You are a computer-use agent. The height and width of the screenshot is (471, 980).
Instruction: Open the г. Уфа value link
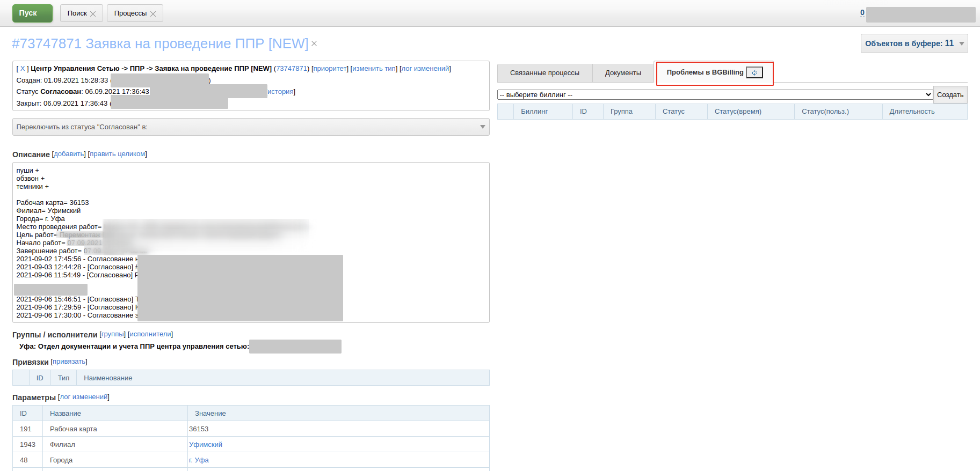pos(199,460)
